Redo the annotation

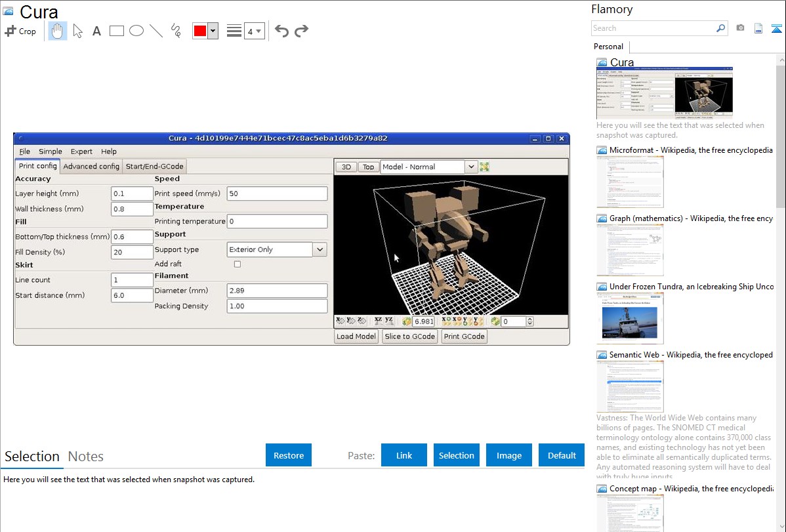click(x=301, y=31)
